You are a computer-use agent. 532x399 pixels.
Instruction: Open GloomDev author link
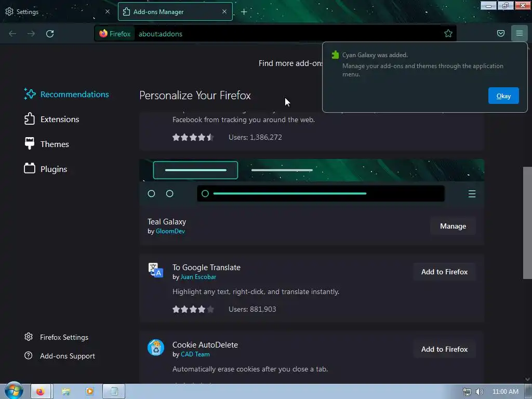pyautogui.click(x=170, y=231)
